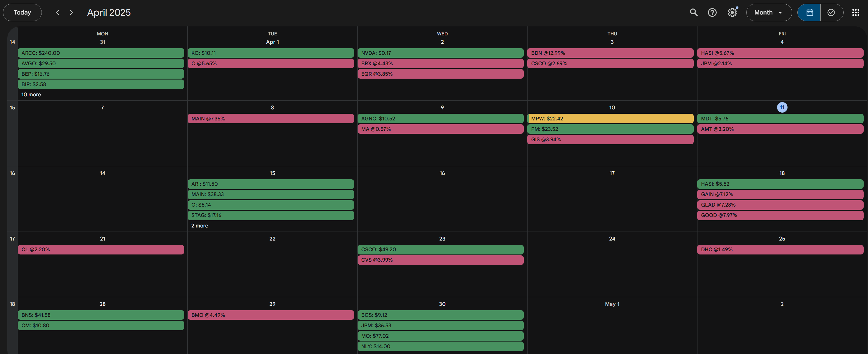The width and height of the screenshot is (868, 354).
Task: Open the Google apps grid
Action: (x=856, y=12)
